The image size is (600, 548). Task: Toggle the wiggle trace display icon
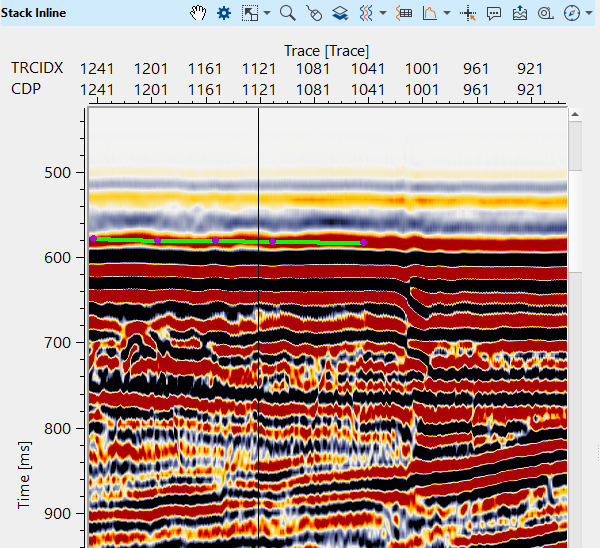(366, 13)
